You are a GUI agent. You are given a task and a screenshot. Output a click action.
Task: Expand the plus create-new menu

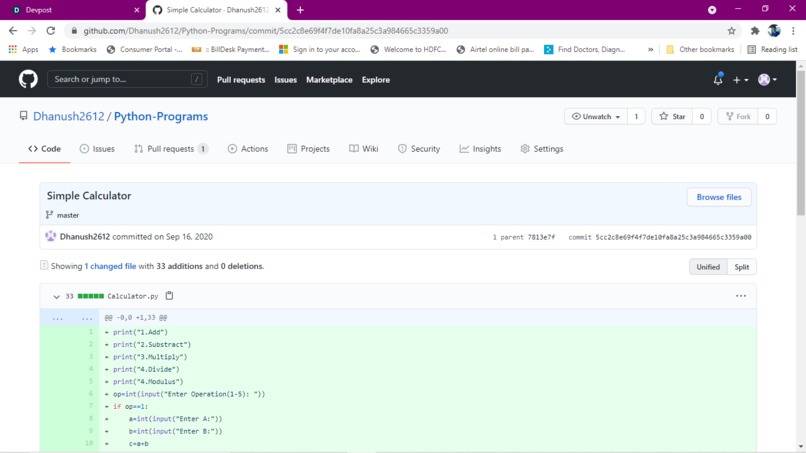740,80
